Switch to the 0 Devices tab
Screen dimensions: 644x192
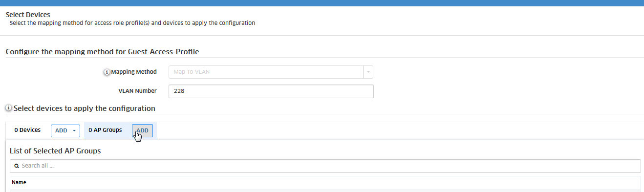[x=27, y=130]
